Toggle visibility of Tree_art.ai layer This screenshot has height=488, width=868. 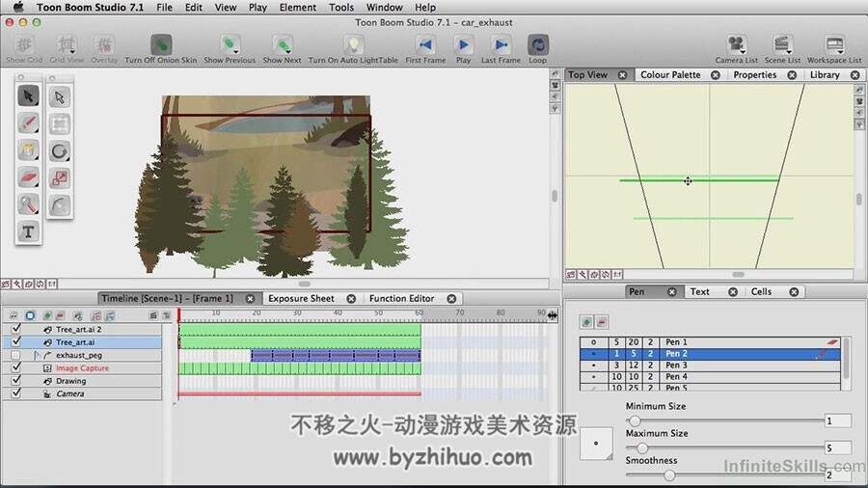tap(16, 341)
